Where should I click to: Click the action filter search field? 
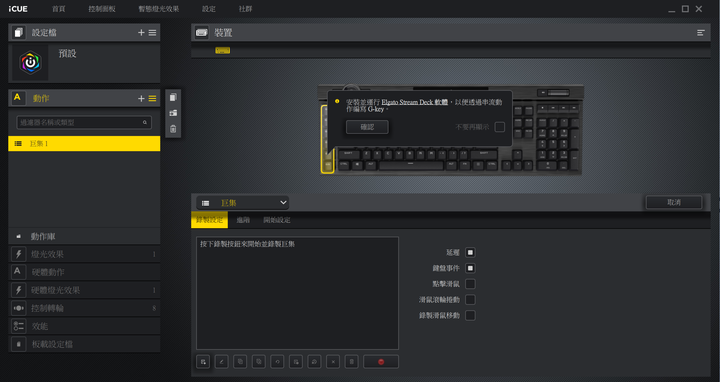click(84, 123)
